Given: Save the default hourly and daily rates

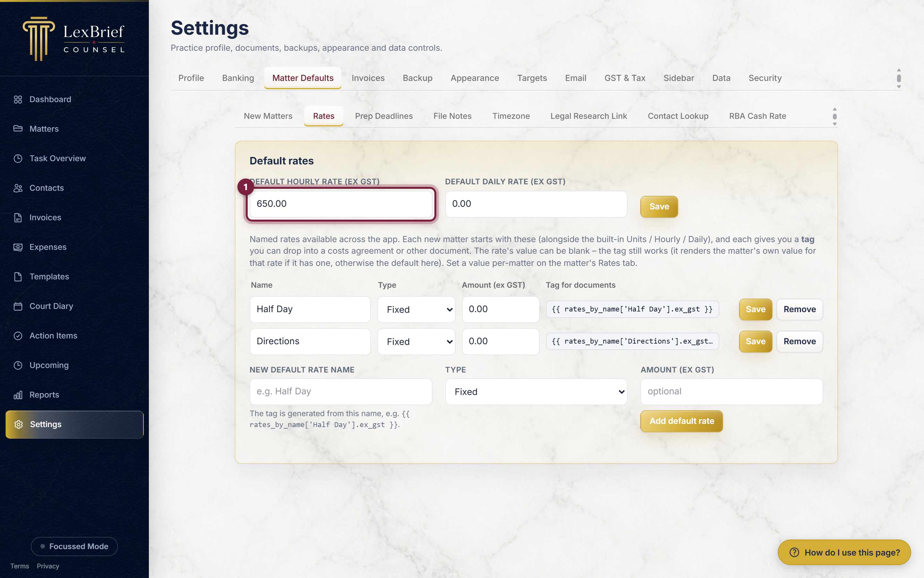Looking at the screenshot, I should pos(659,206).
